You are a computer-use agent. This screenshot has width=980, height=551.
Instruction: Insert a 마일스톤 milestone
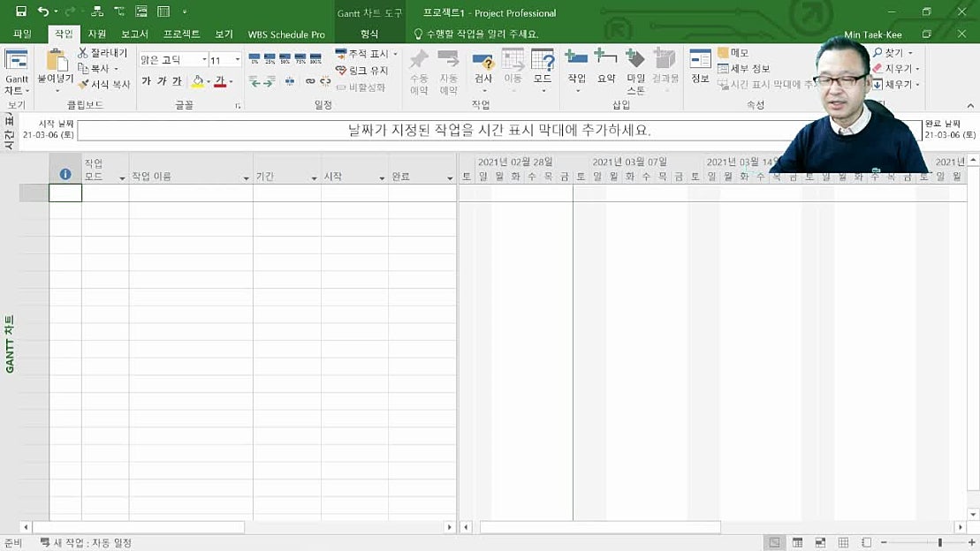click(x=635, y=71)
